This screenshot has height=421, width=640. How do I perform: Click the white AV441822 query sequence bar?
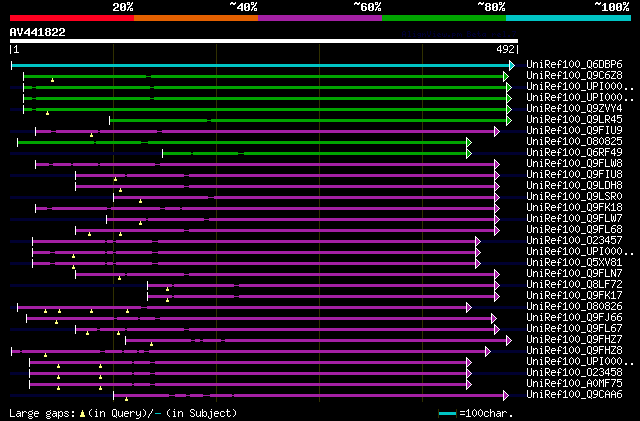pyautogui.click(x=264, y=41)
